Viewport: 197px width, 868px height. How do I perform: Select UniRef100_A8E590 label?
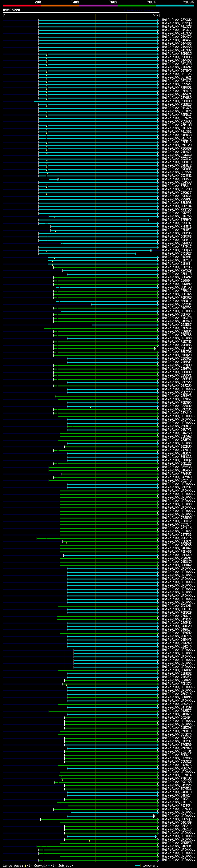click(177, 403)
